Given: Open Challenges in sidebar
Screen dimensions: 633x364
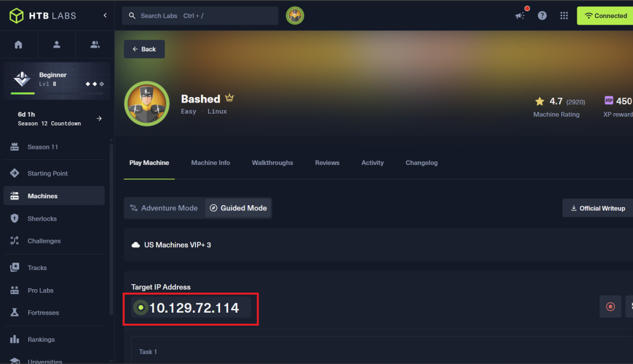Looking at the screenshot, I should pyautogui.click(x=54, y=241).
